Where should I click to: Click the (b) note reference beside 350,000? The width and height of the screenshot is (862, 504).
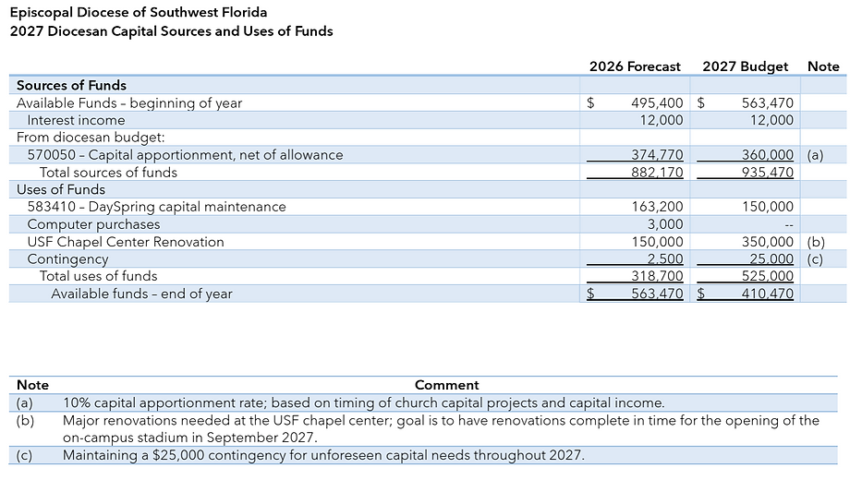click(x=816, y=242)
